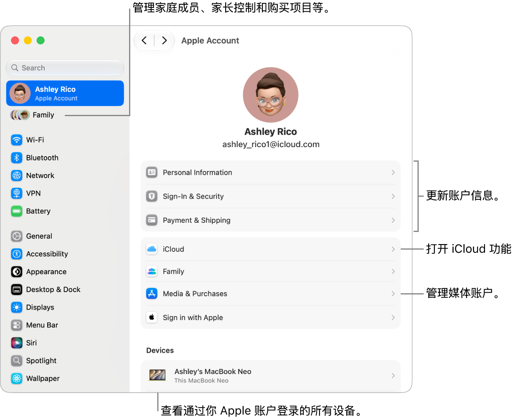Click the Displays sun icon
Viewport: 518px width, 420px height.
pyautogui.click(x=17, y=307)
